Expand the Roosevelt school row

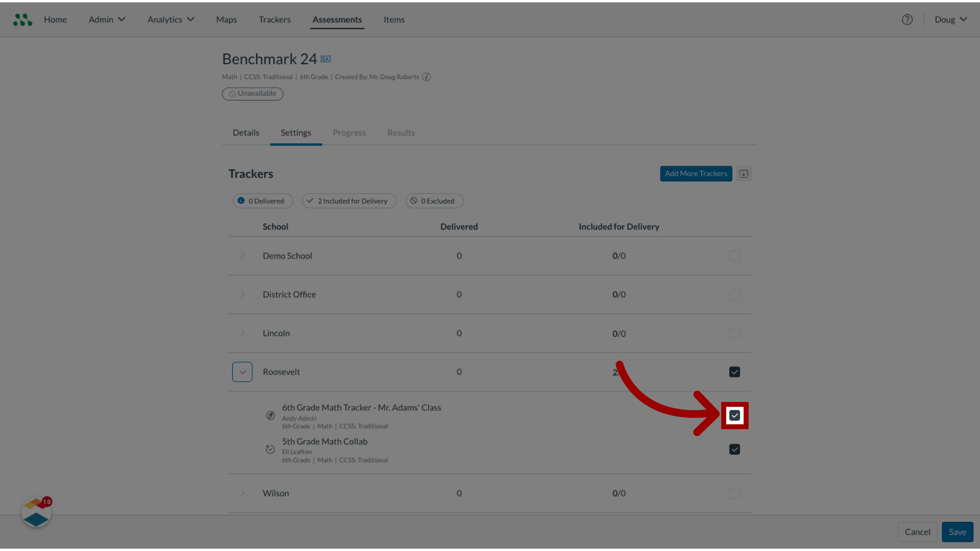pos(242,371)
